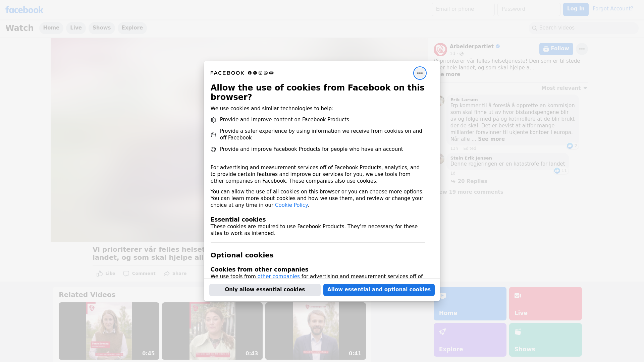Screen dimensions: 644x362
Task: Click the Comment speech bubble icon
Action: point(126,274)
